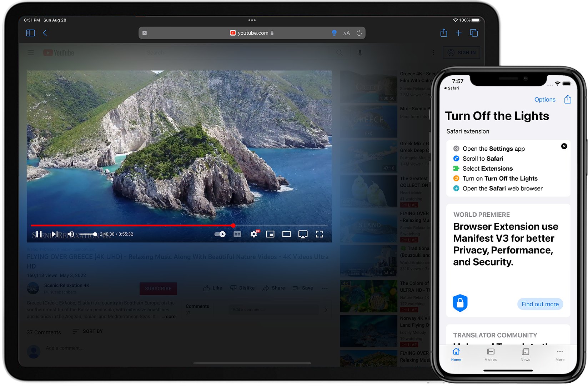
Task: Reload the youtube.com page
Action: [359, 33]
